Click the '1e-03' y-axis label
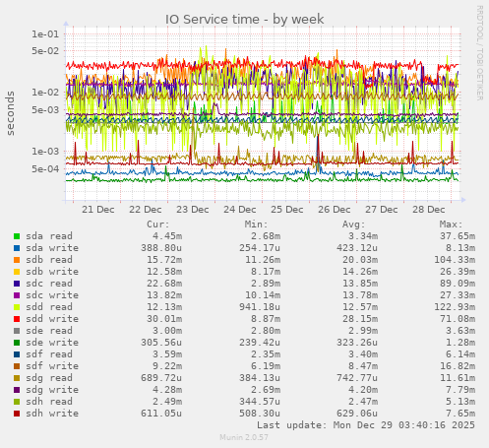The image size is (489, 448). 45,152
